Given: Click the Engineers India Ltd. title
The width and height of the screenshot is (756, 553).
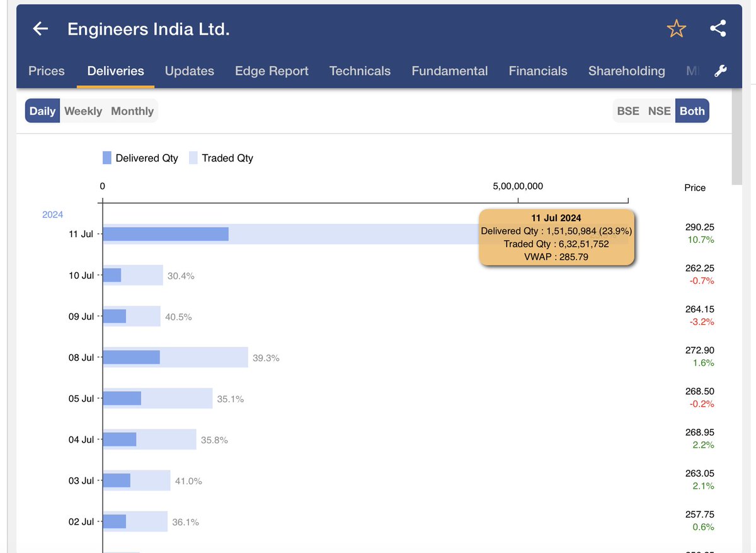Looking at the screenshot, I should [149, 29].
